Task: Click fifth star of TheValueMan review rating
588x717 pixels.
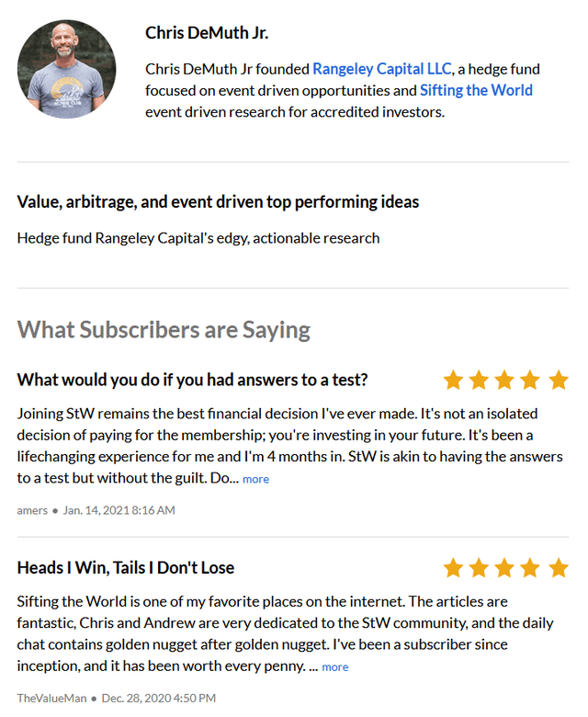Action: [558, 568]
